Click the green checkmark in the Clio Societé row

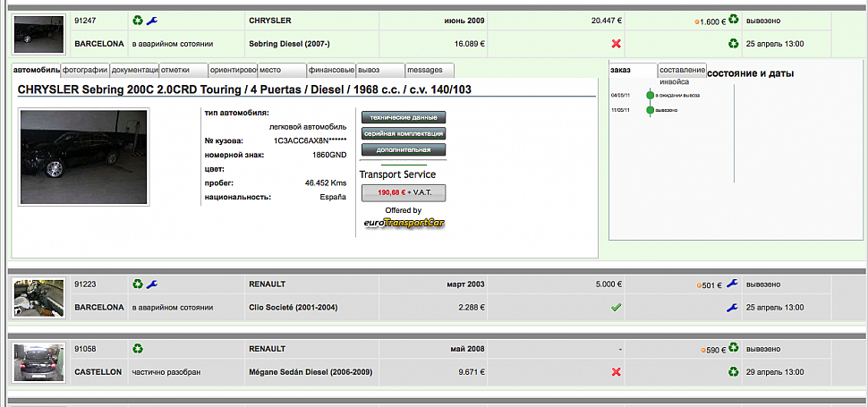617,308
